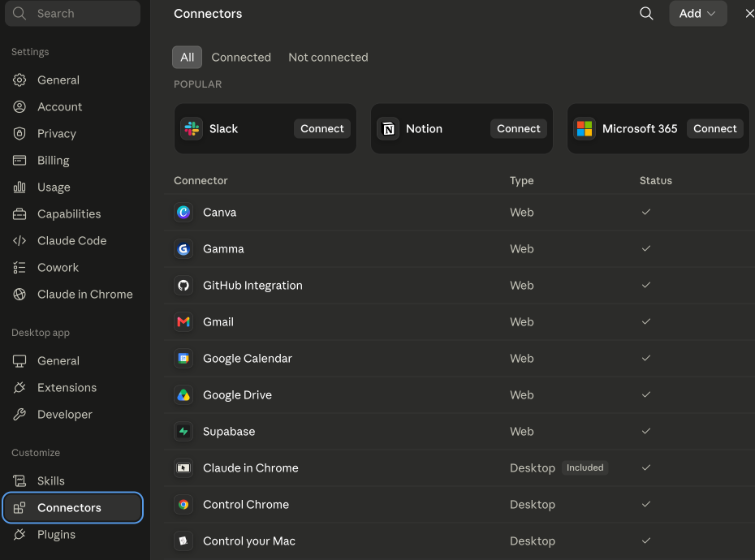
Task: Click the Web type in Supabase row
Action: 522,432
